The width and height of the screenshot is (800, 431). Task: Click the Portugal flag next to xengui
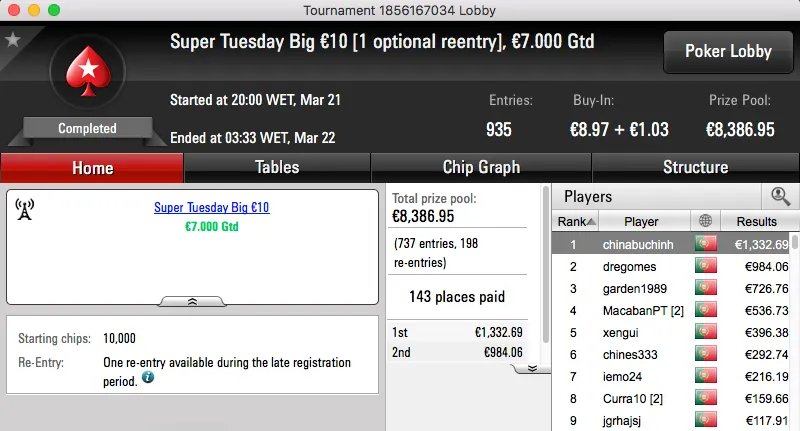(708, 332)
